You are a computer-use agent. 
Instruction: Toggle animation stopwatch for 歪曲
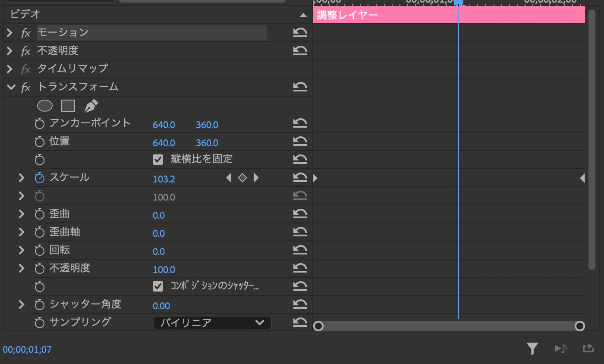[40, 214]
